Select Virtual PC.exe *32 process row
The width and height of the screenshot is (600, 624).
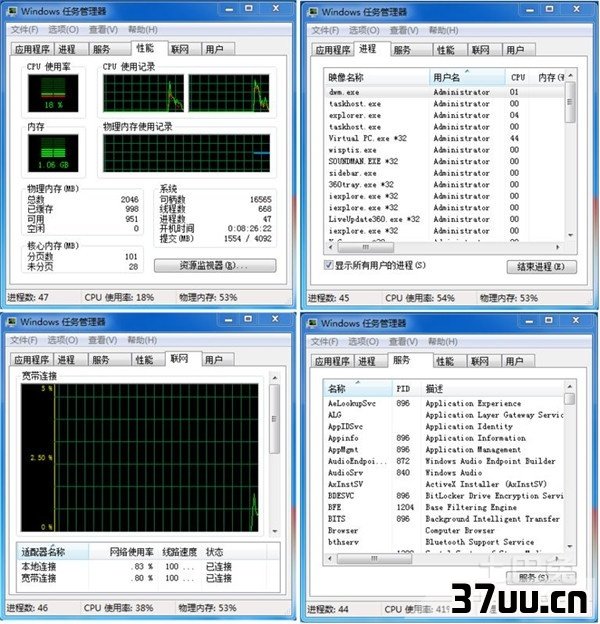445,138
